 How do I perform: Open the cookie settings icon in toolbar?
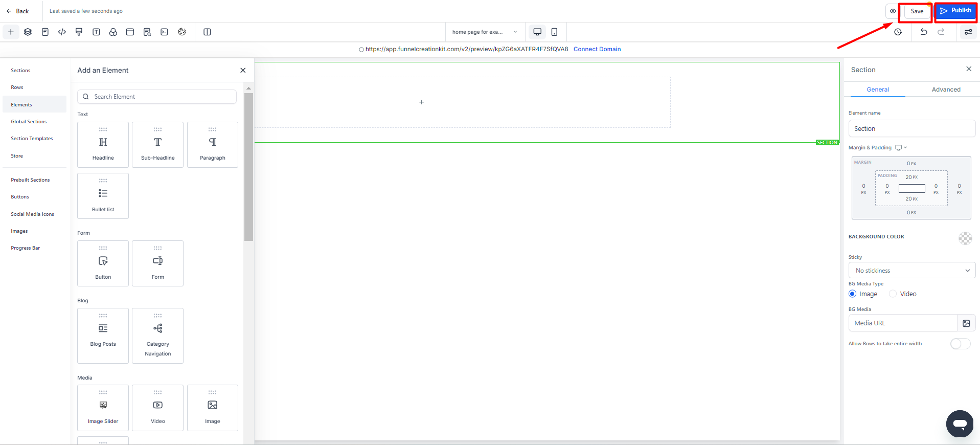(x=182, y=32)
